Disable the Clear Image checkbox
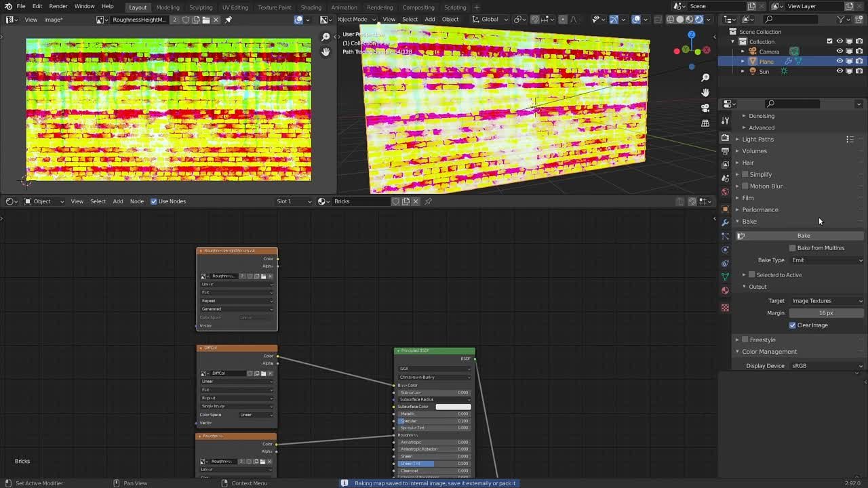This screenshot has width=868, height=488. [x=793, y=325]
